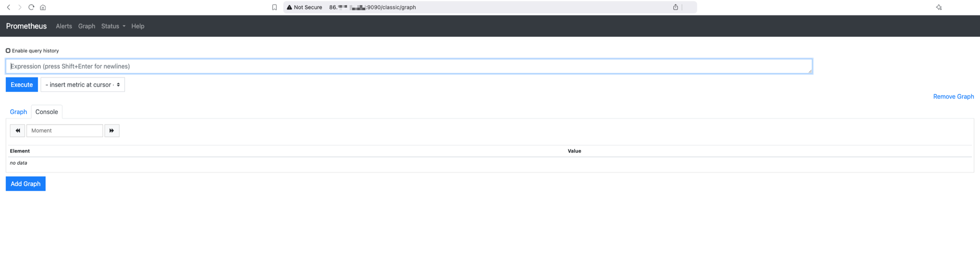
Task: Expand the insert metric at cursor dropdown
Action: coord(83,85)
